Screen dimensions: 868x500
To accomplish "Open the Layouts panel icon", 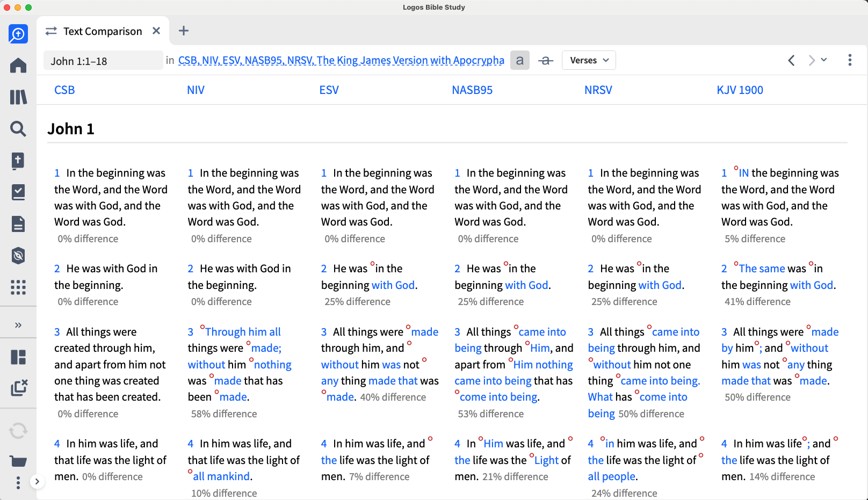I will point(18,357).
